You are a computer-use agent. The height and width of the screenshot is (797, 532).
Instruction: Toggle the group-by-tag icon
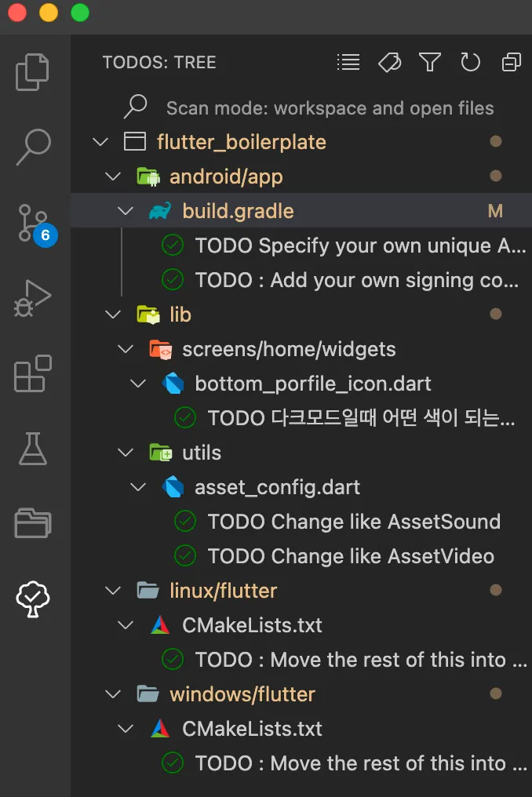coord(388,63)
